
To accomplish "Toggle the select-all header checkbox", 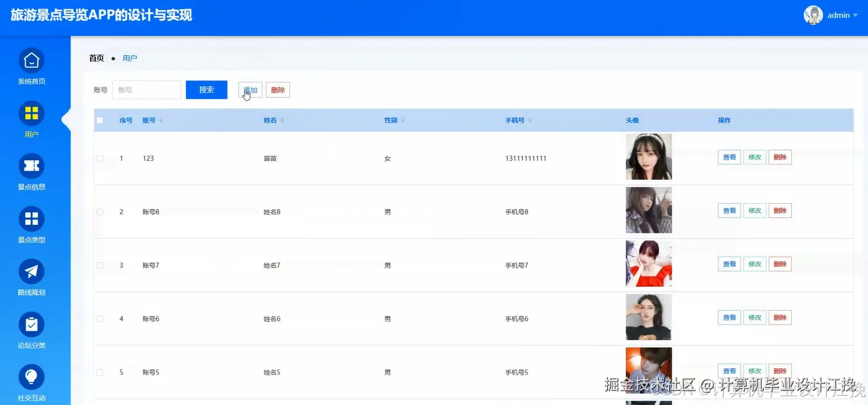I will [100, 120].
